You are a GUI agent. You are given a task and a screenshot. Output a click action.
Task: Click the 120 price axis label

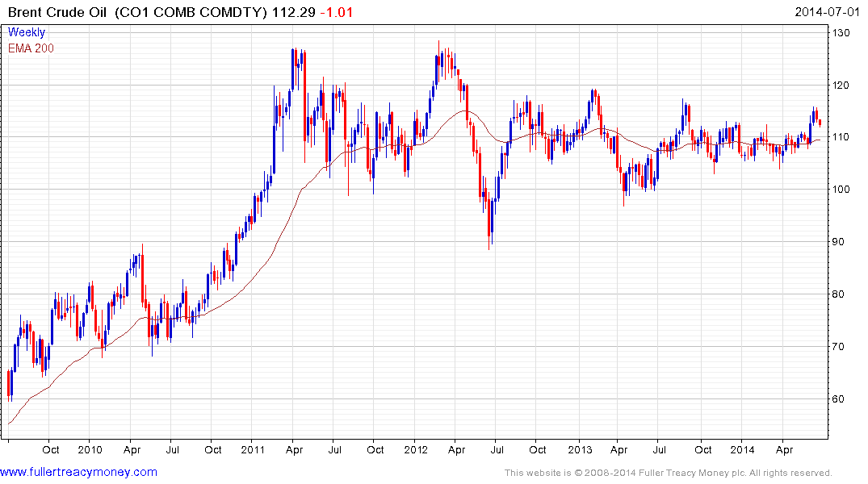(x=841, y=86)
